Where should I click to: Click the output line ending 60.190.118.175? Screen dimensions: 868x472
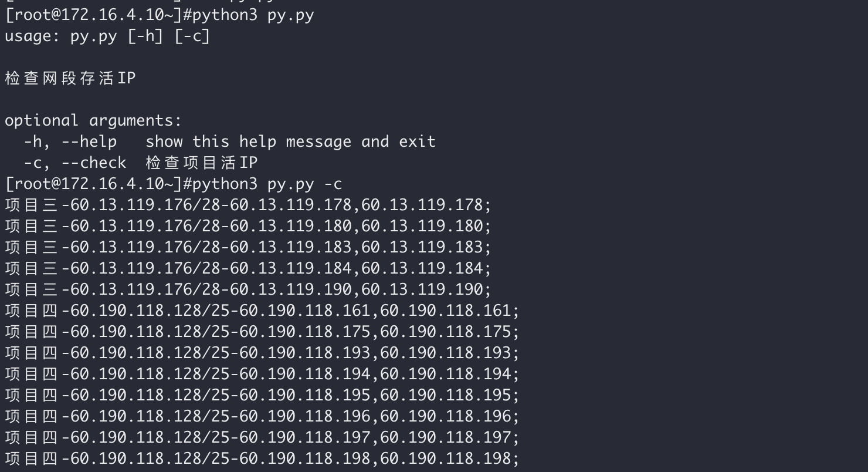262,332
